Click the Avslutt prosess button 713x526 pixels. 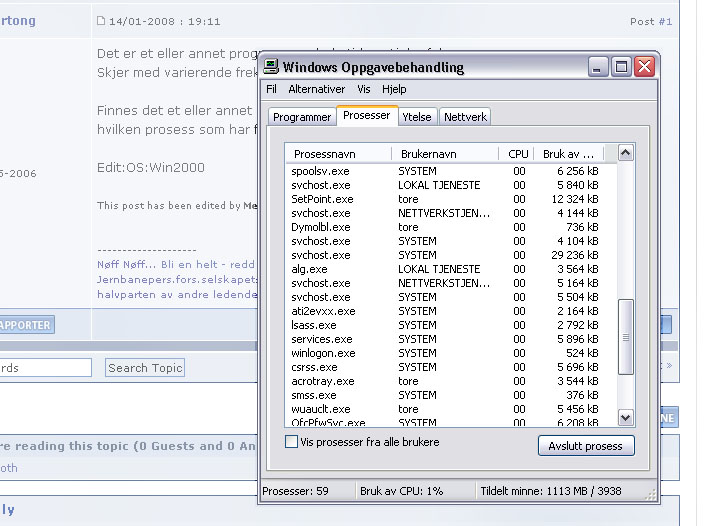pyautogui.click(x=586, y=446)
